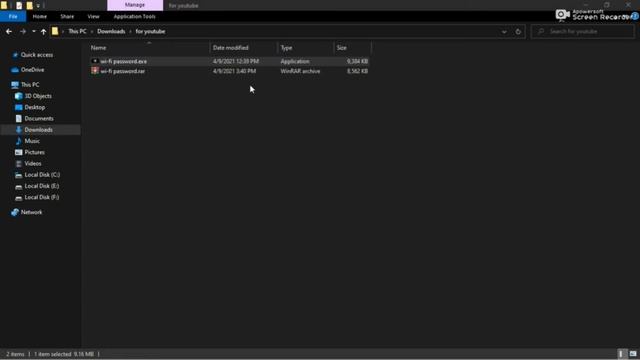The height and width of the screenshot is (360, 640).
Task: Click 'for youtube' breadcrumb in address bar
Action: (150, 31)
